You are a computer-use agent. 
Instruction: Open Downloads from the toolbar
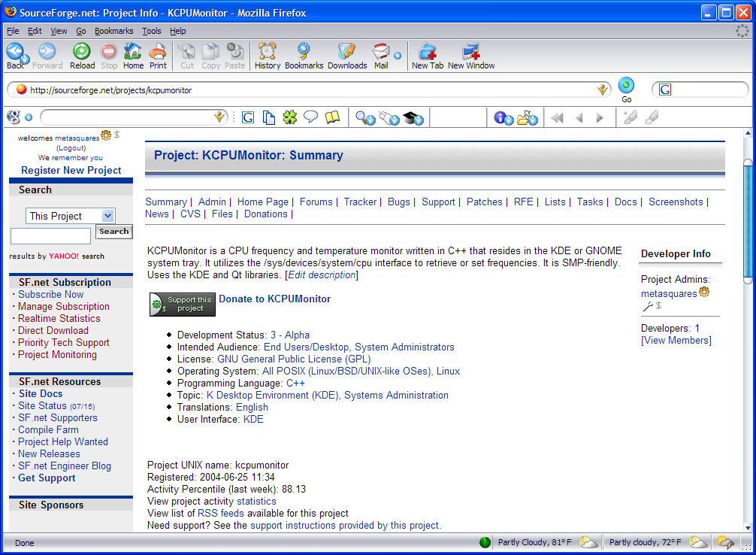point(347,55)
